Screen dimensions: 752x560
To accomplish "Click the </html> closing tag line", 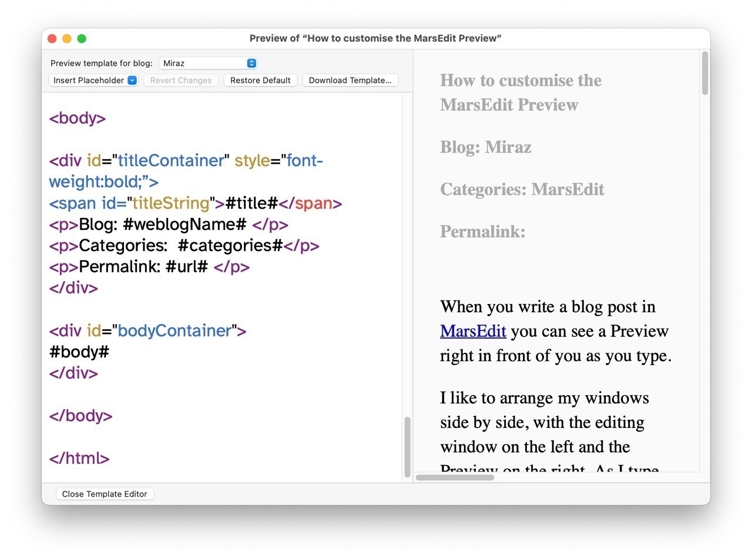I will [x=79, y=458].
